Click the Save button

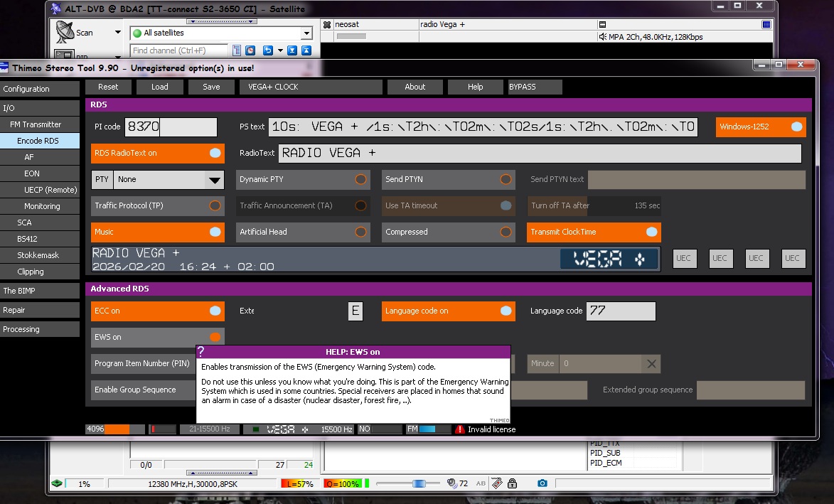211,87
